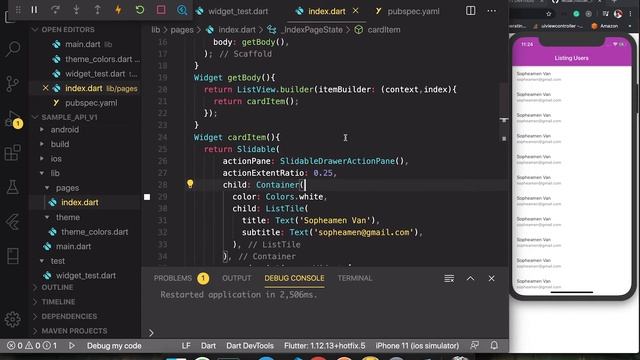Image resolution: width=640 pixels, height=360 pixels.
Task: Open Run and Debug view with badge
Action: coord(13,119)
